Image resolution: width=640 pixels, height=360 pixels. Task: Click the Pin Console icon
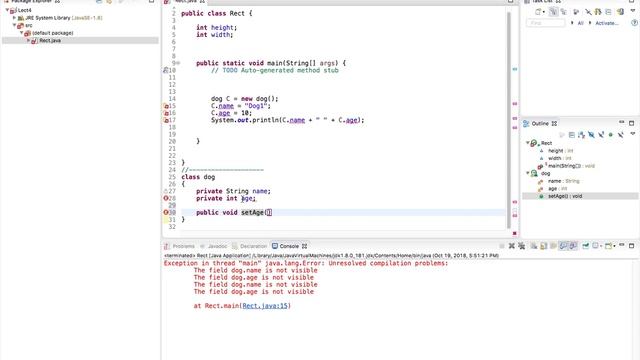[x=585, y=246]
